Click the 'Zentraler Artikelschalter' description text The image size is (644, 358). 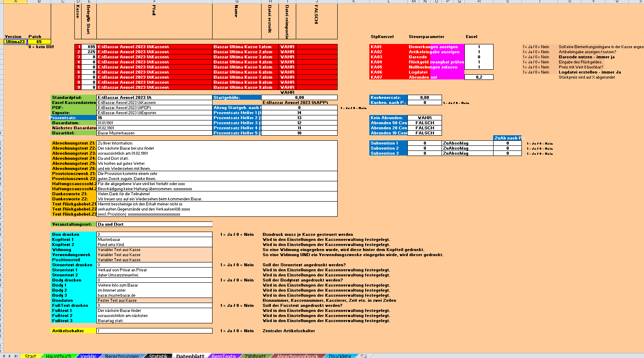[289, 331]
